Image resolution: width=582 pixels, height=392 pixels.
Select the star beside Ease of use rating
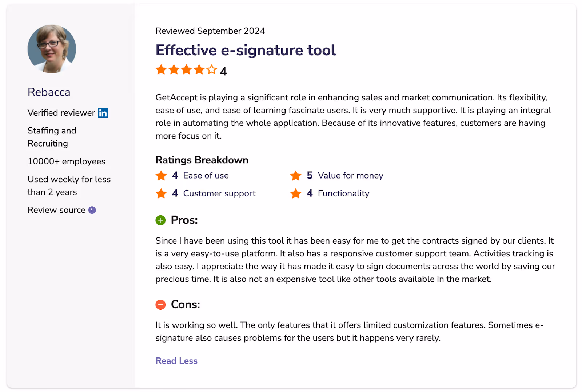click(x=160, y=175)
